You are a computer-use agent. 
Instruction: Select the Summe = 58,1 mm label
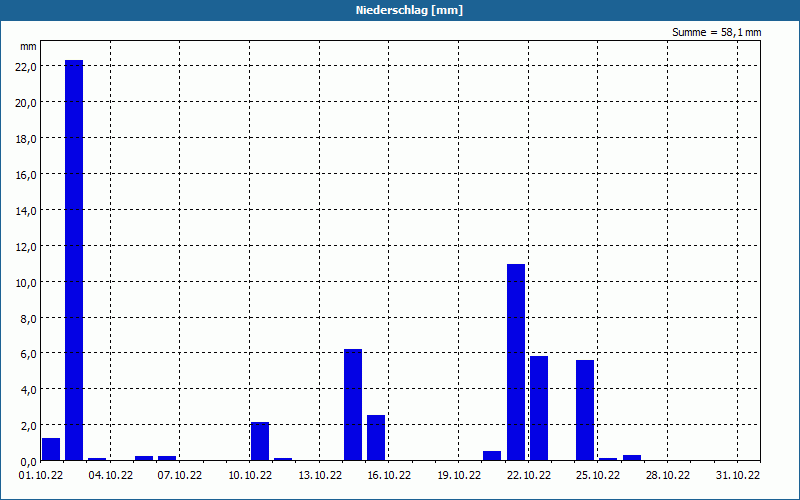(716, 33)
